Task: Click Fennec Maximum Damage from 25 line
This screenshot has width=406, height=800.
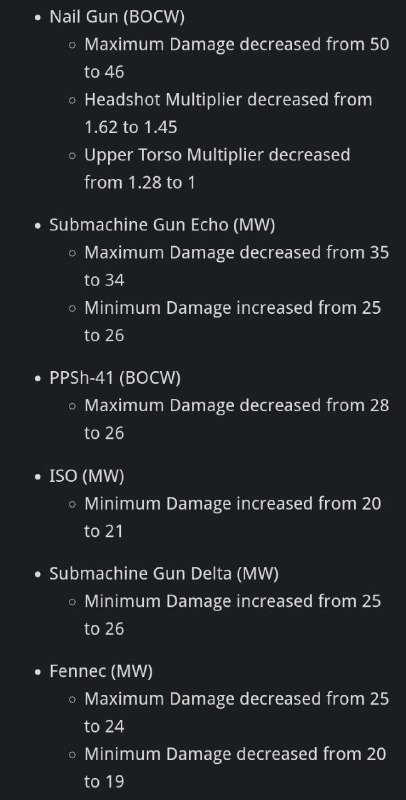Action: (x=237, y=712)
